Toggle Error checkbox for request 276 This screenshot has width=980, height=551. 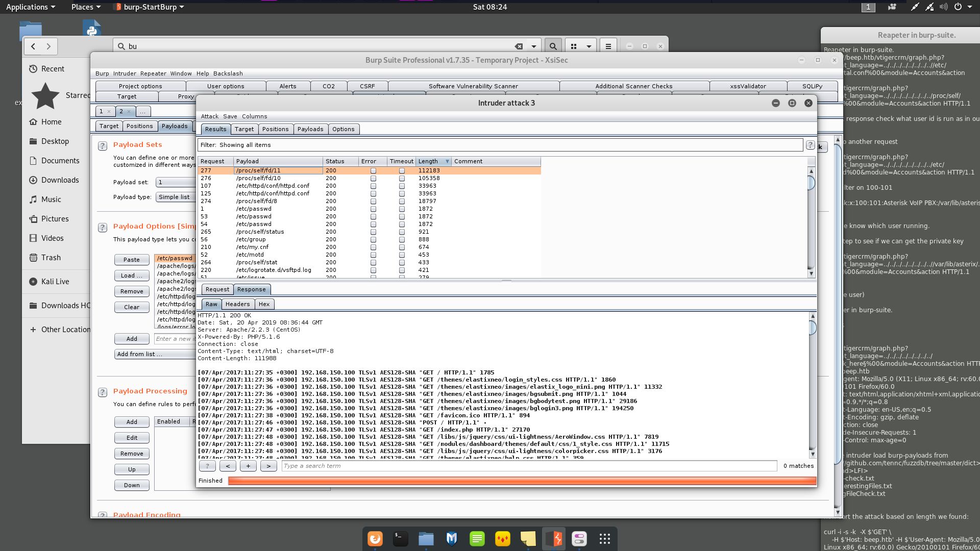coord(373,179)
